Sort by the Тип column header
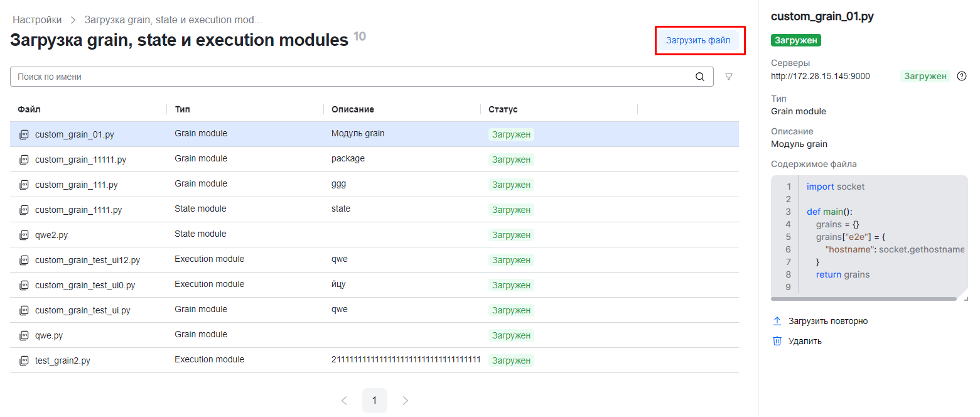This screenshot has height=417, width=980. point(183,109)
